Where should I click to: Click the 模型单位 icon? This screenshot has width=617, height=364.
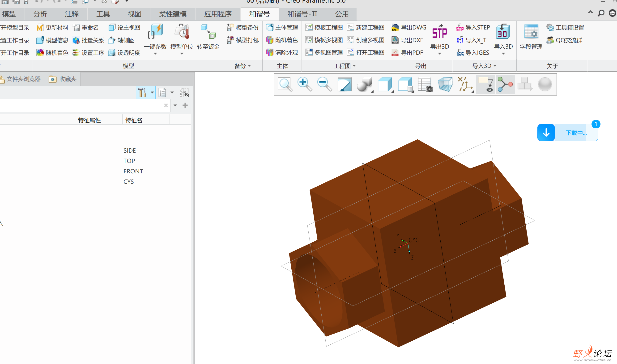tap(182, 31)
